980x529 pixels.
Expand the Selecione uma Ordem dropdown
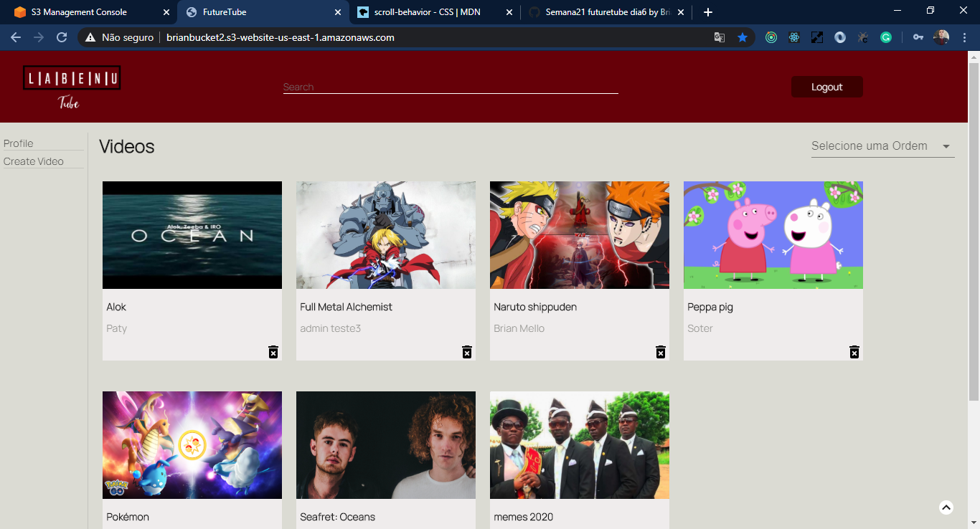tap(882, 146)
